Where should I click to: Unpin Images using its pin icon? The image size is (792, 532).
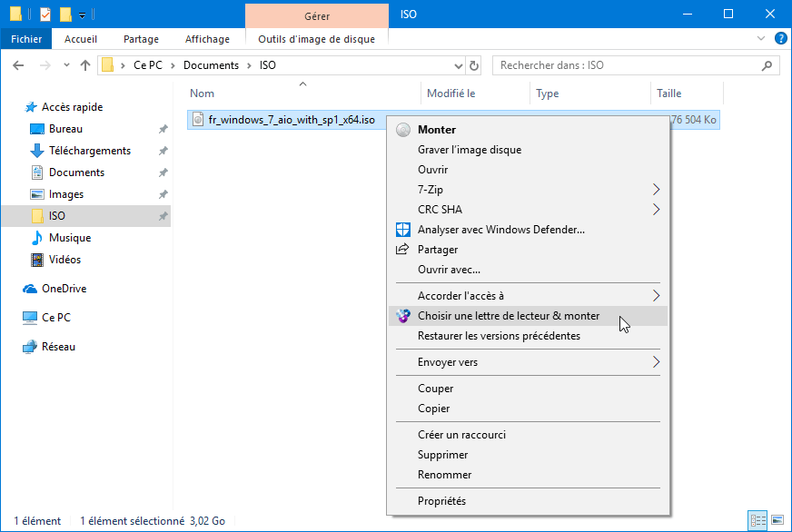tap(163, 194)
